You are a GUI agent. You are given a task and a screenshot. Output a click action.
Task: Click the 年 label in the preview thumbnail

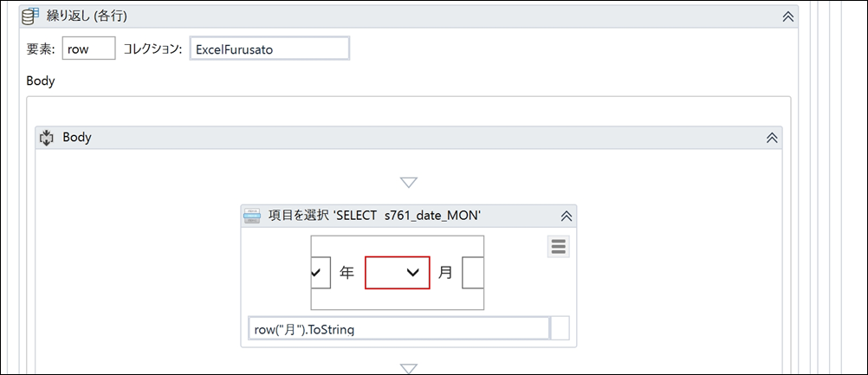[347, 273]
